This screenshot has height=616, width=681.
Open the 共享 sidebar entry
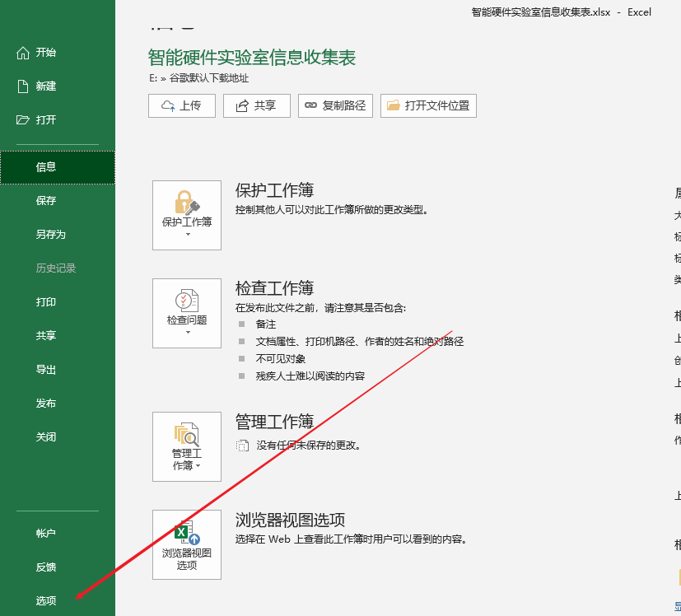click(x=58, y=336)
